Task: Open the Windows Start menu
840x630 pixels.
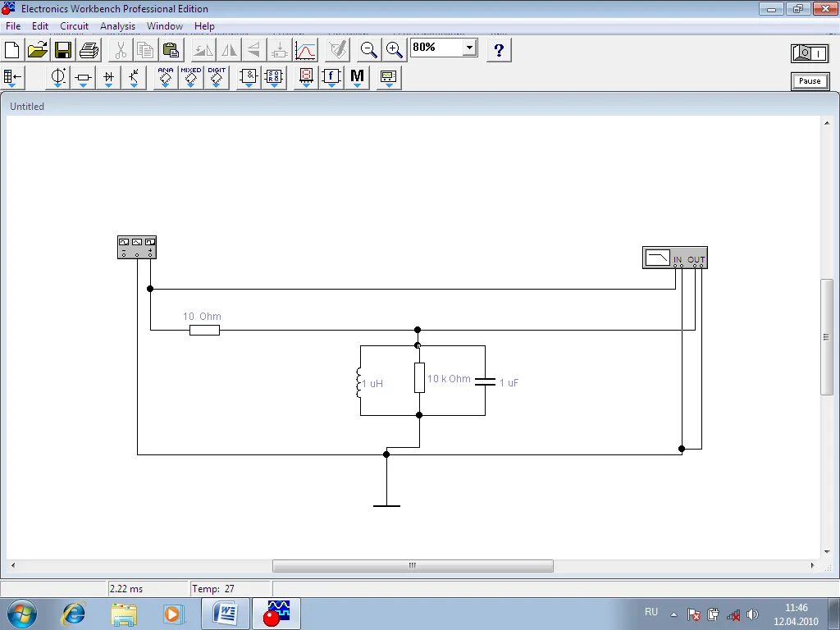Action: [21, 614]
